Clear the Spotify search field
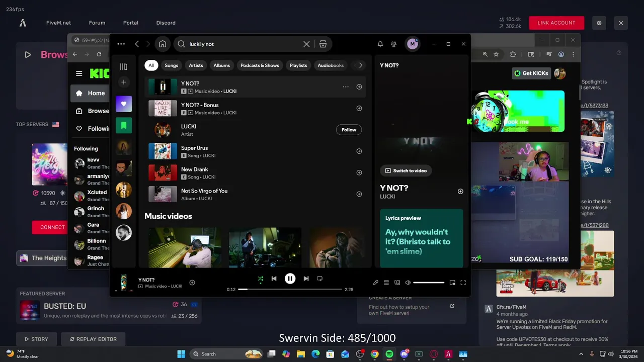 (x=306, y=44)
